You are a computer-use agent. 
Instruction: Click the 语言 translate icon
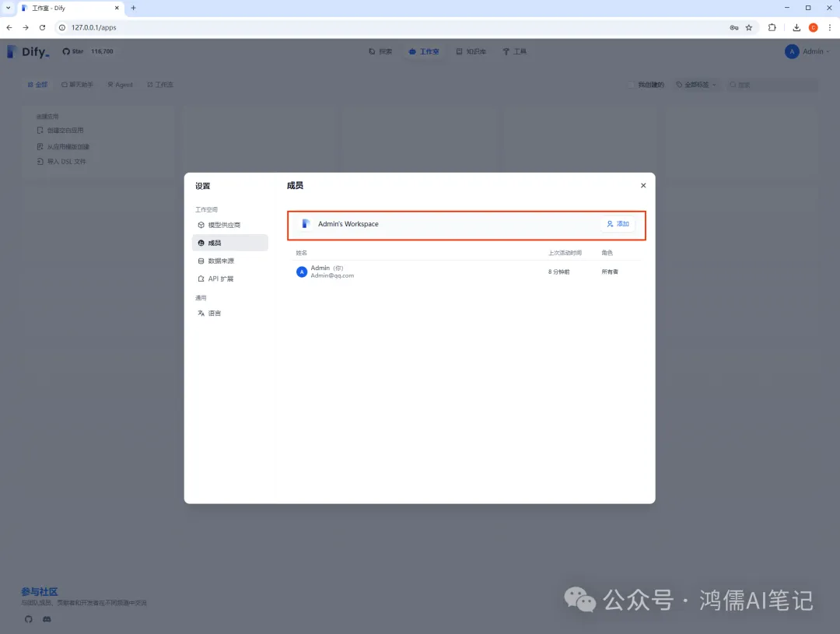[x=201, y=313]
